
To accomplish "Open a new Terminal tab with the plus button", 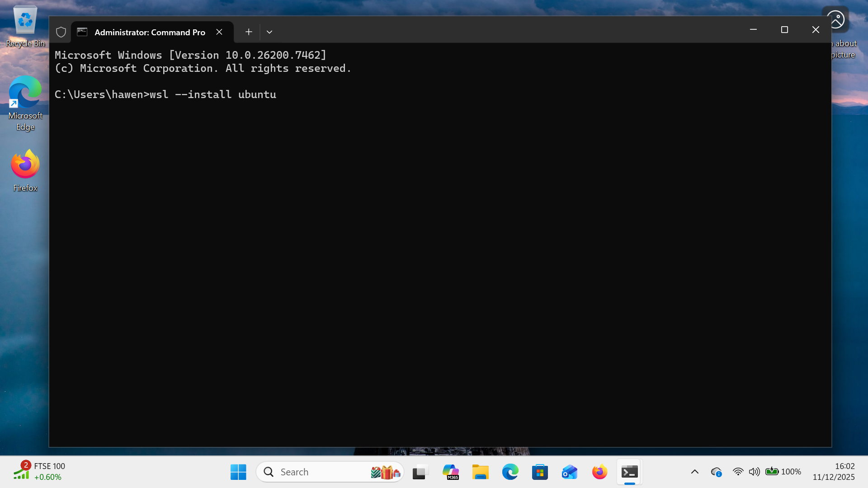I will (x=248, y=32).
